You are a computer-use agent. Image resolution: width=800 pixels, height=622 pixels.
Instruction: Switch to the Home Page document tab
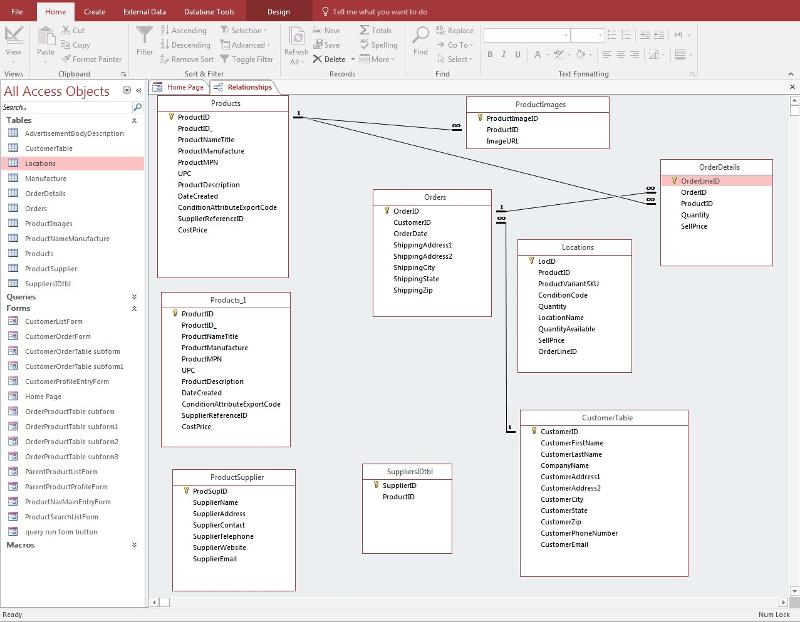pos(184,88)
